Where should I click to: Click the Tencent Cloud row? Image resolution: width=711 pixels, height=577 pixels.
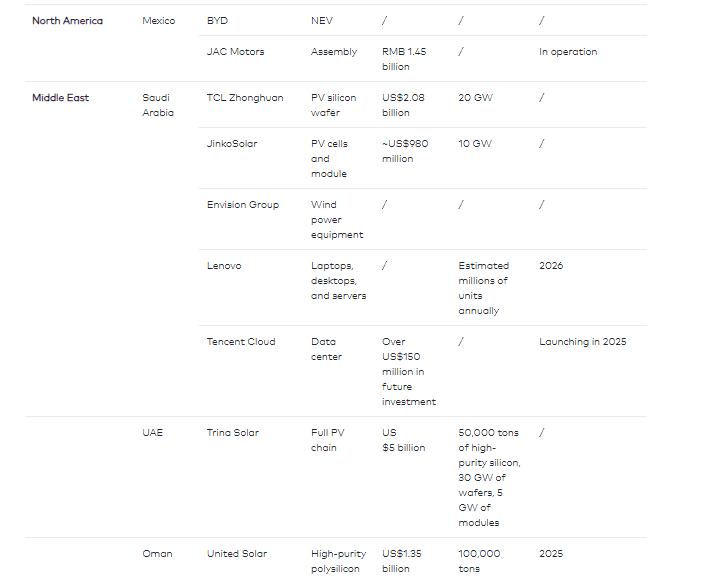tap(423, 371)
